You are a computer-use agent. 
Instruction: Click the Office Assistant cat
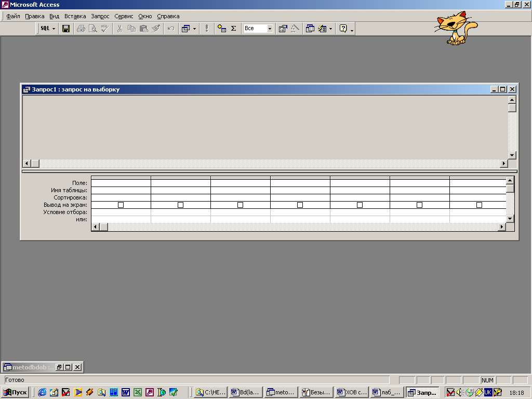pos(456,28)
